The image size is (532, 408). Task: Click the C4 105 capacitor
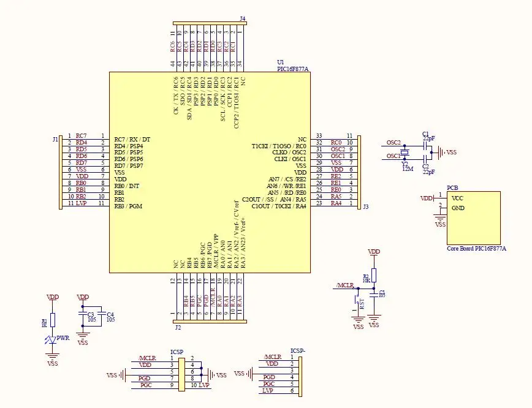tap(102, 314)
